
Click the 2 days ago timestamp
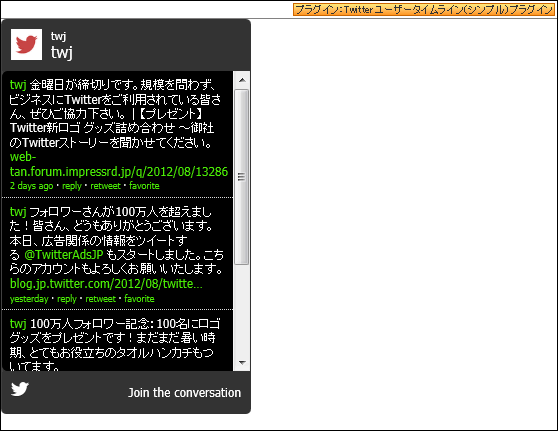tap(31, 186)
